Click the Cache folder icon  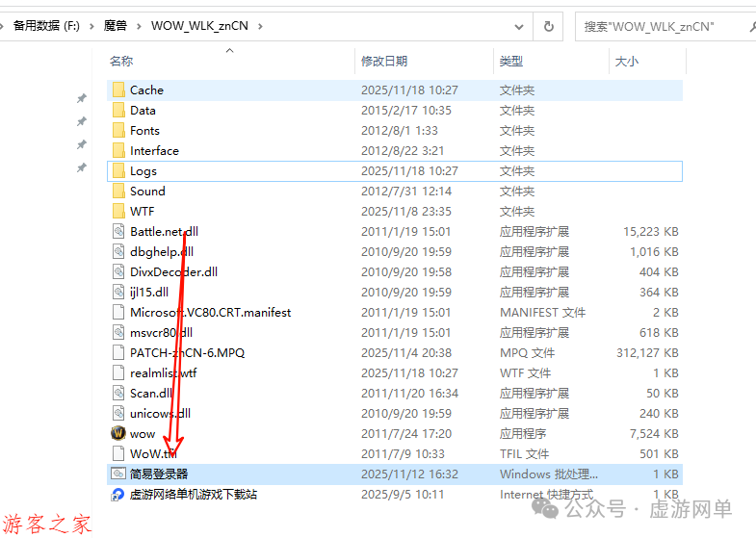[x=118, y=90]
